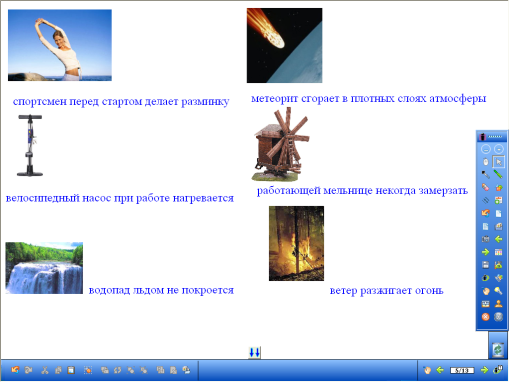This screenshot has width=509, height=382.
Task: Click the toolbox title bar menu icon
Action: pos(482,137)
